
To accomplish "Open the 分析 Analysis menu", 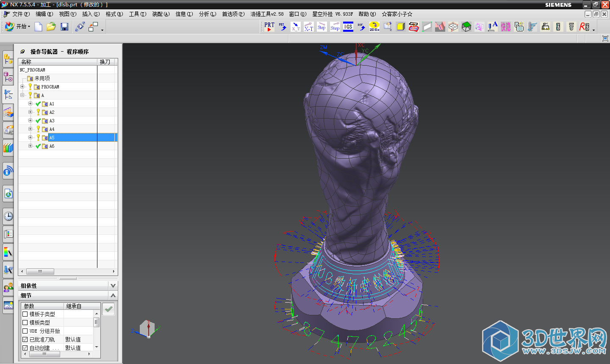I will click(208, 14).
